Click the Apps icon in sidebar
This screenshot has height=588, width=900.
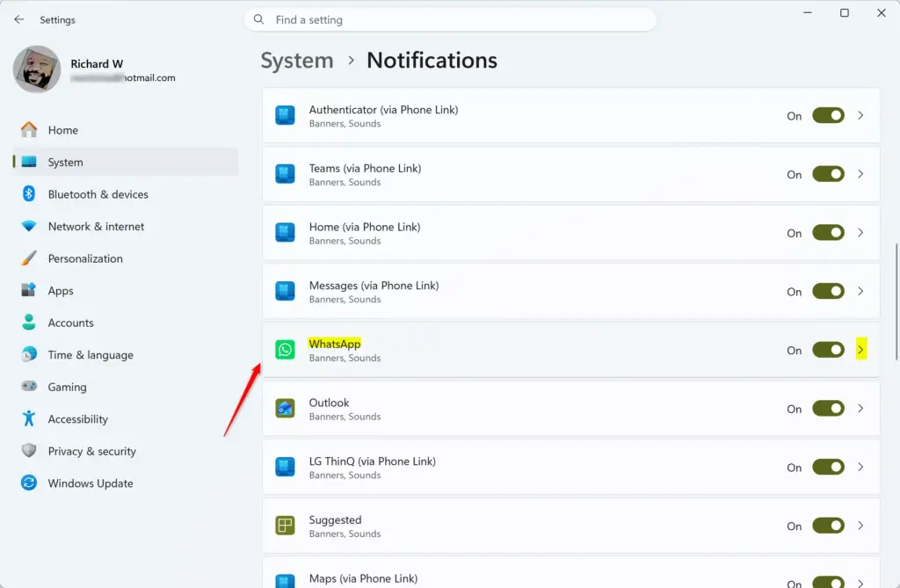(x=29, y=290)
